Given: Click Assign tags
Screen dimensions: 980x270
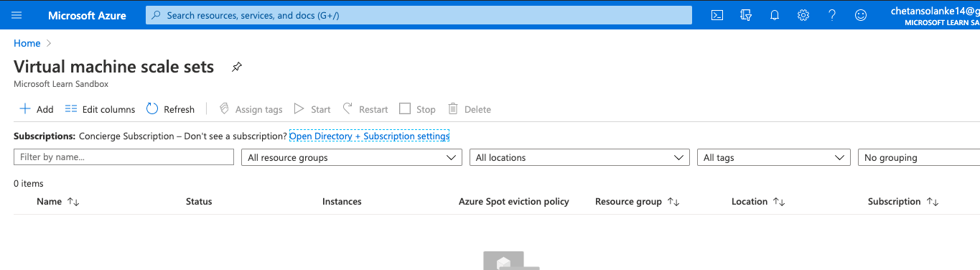Looking at the screenshot, I should [x=251, y=109].
